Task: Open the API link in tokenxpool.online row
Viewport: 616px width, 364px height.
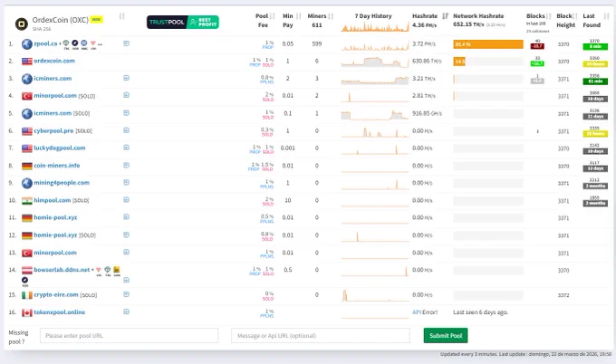Action: point(417,312)
